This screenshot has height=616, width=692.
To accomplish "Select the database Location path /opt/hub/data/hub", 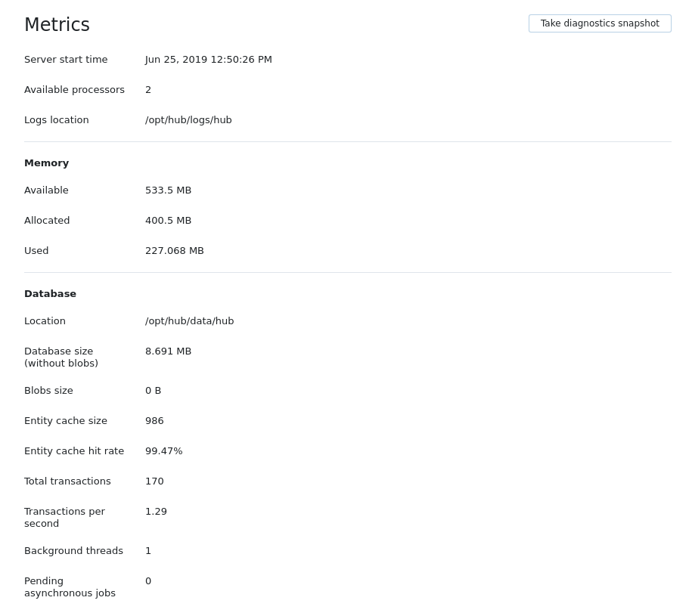I will pos(189,320).
